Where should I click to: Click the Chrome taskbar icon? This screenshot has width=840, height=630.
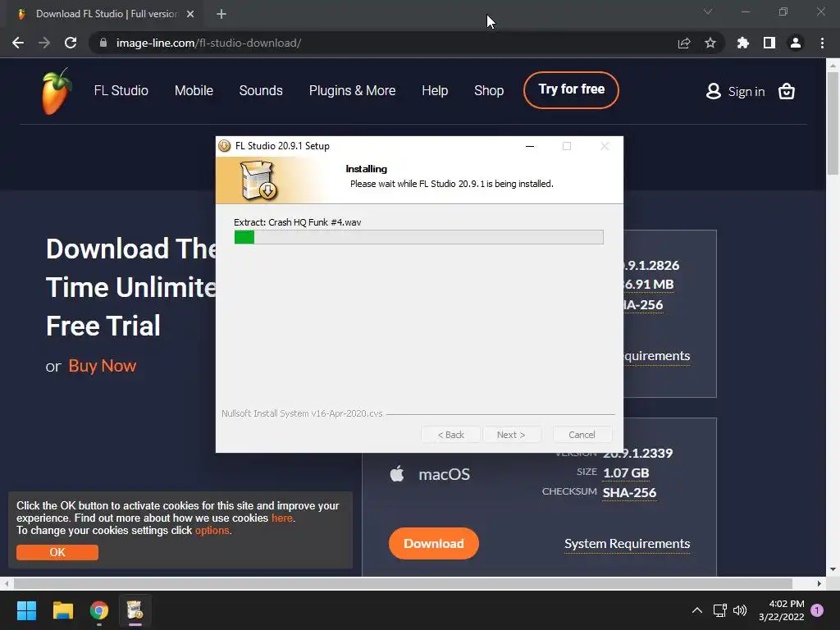coord(99,610)
